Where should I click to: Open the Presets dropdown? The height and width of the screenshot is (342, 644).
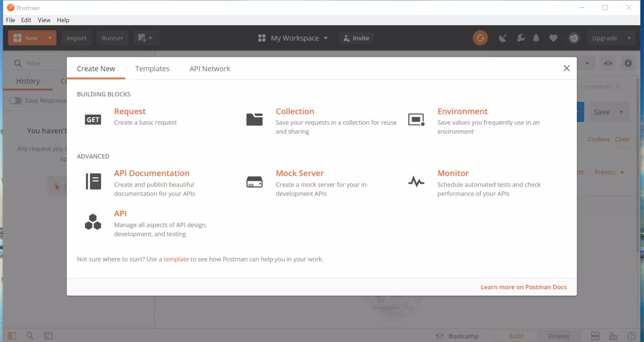(x=609, y=172)
